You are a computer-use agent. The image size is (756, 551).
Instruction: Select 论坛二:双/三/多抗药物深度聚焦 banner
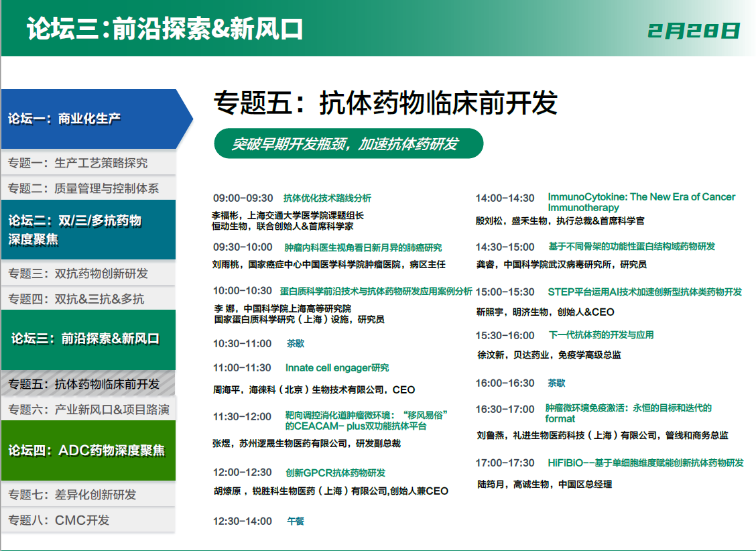click(x=87, y=230)
